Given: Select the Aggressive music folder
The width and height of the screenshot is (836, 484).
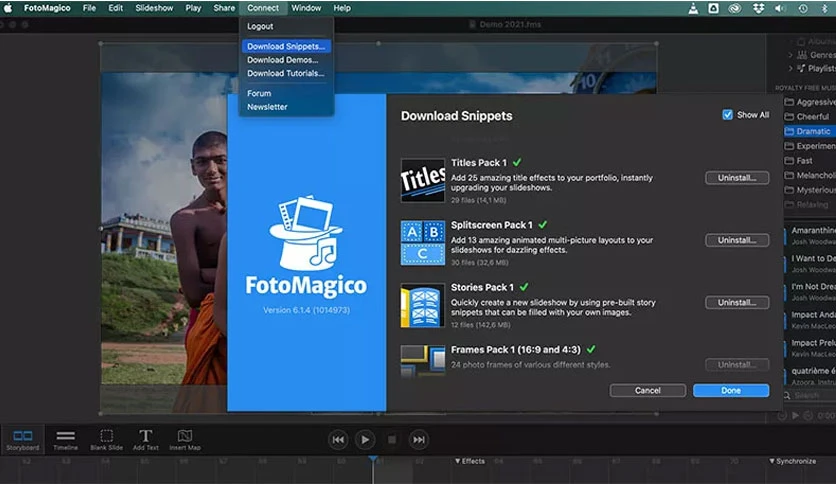Looking at the screenshot, I should 810,102.
